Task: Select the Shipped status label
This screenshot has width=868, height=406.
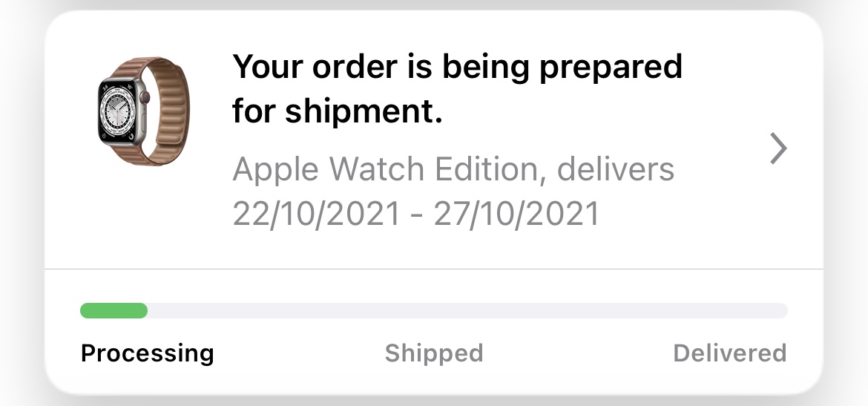Action: coord(433,353)
